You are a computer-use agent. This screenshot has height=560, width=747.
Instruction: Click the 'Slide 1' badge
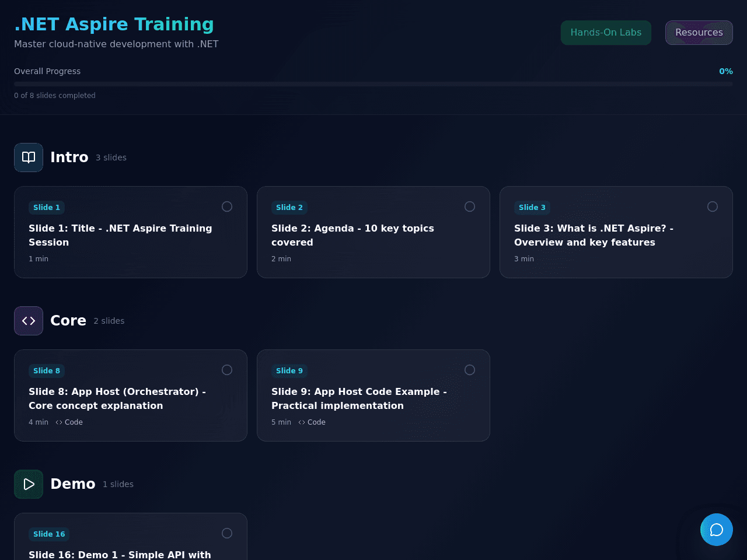click(x=47, y=208)
